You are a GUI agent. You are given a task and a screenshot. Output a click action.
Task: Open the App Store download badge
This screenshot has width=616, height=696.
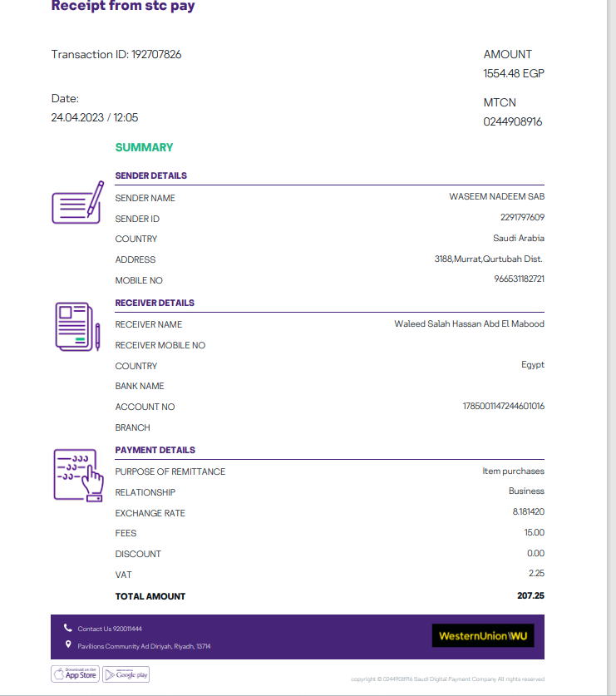pos(75,674)
